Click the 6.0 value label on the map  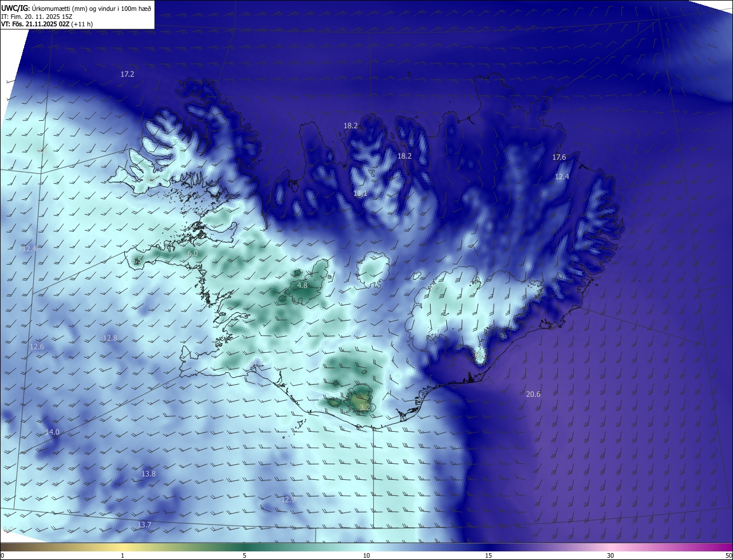pos(192,253)
